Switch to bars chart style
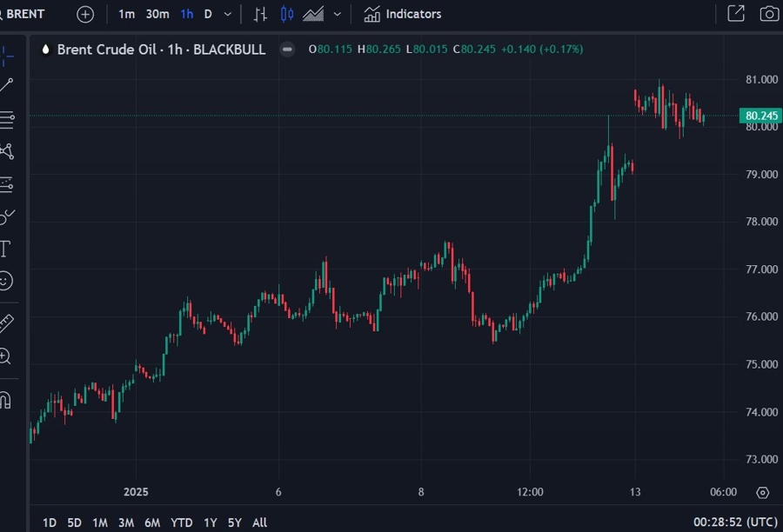This screenshot has height=532, width=783. click(260, 14)
